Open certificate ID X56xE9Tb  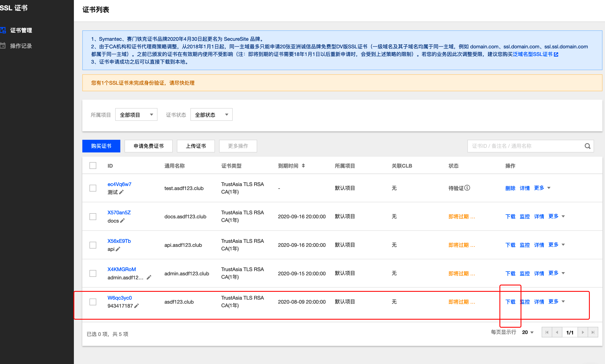119,241
